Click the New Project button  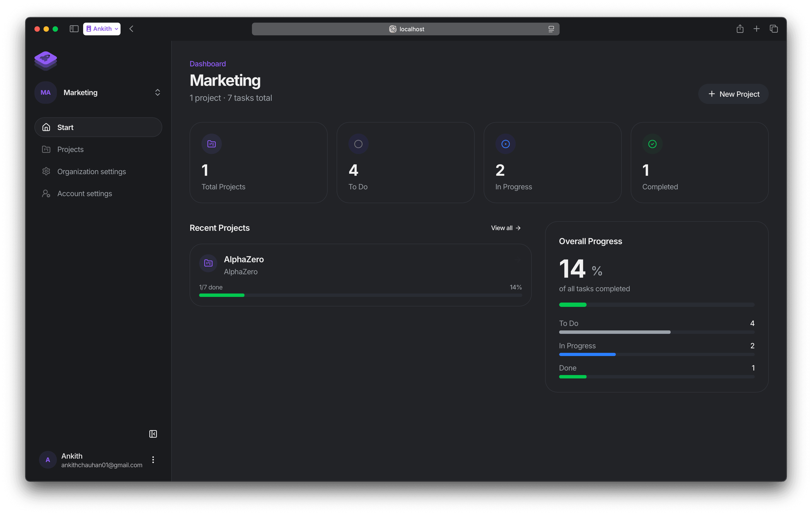coord(733,94)
